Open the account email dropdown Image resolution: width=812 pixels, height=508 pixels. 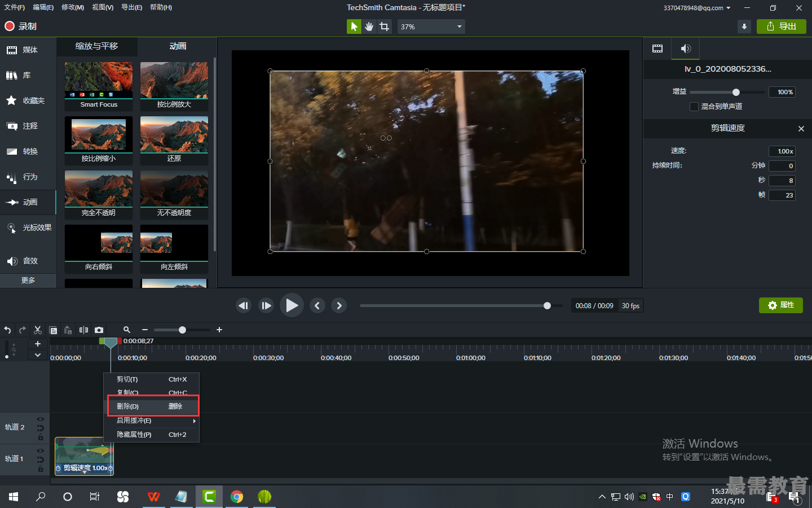(x=697, y=8)
